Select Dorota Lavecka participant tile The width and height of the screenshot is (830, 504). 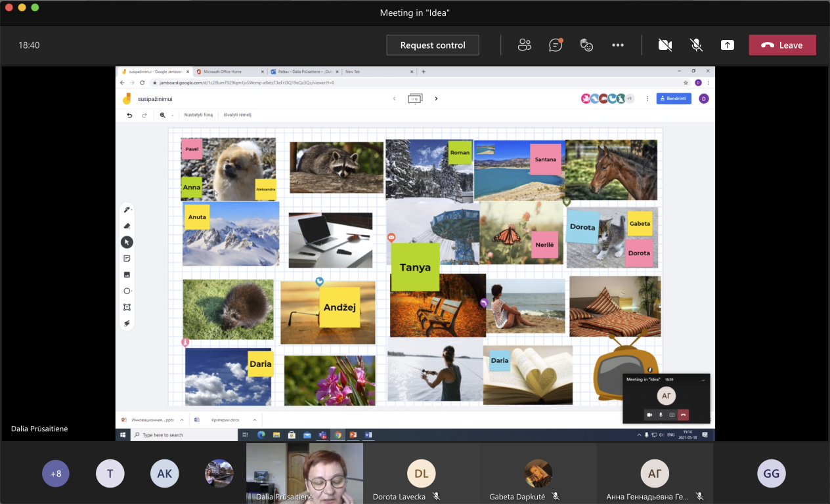tap(421, 474)
